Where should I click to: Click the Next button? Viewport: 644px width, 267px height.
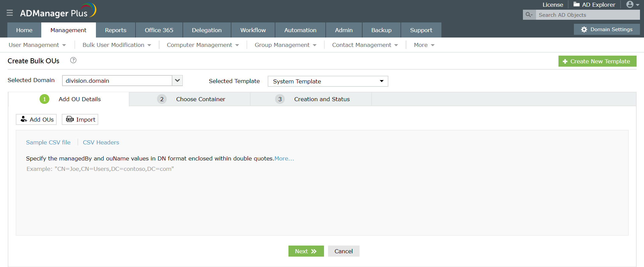(306, 251)
